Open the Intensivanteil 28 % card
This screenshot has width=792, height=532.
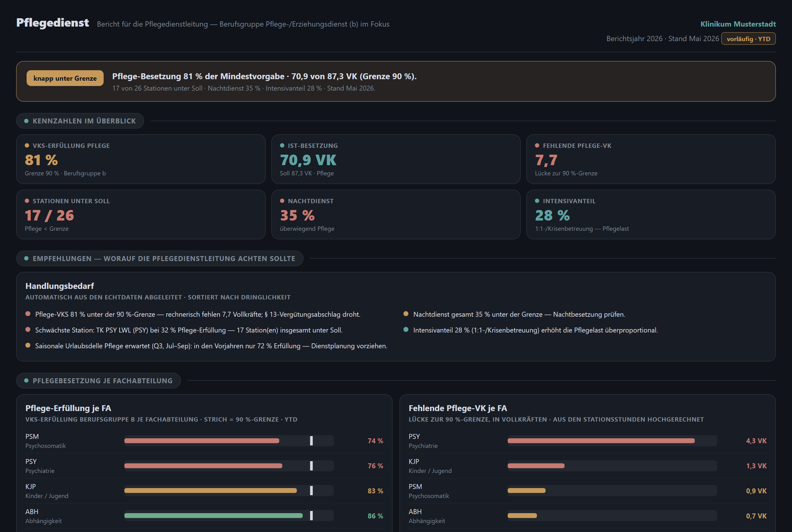tap(651, 214)
